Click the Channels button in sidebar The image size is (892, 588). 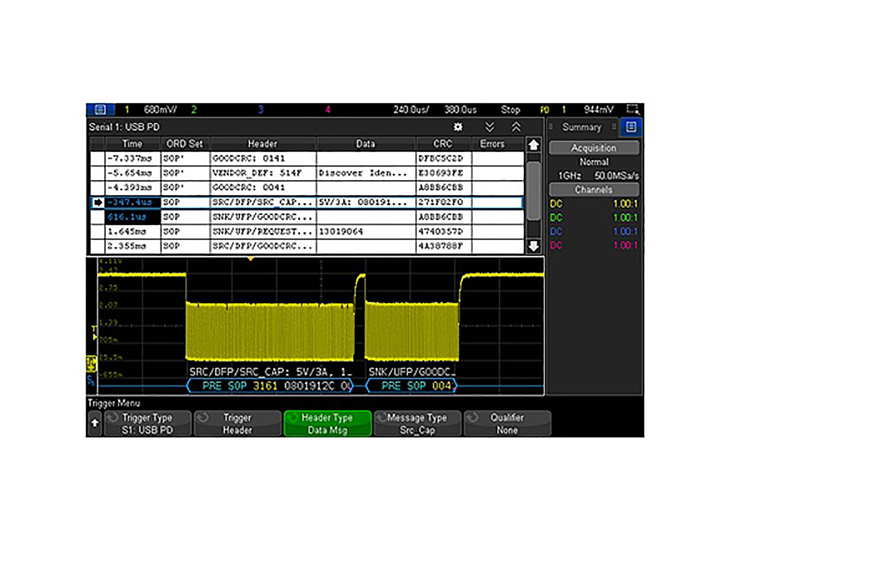pyautogui.click(x=593, y=189)
